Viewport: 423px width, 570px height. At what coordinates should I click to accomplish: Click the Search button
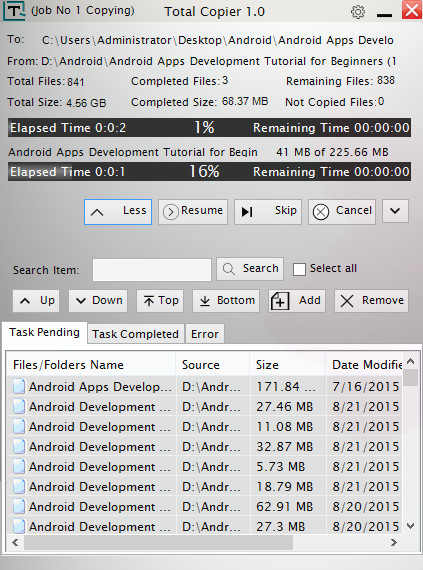[x=250, y=269]
